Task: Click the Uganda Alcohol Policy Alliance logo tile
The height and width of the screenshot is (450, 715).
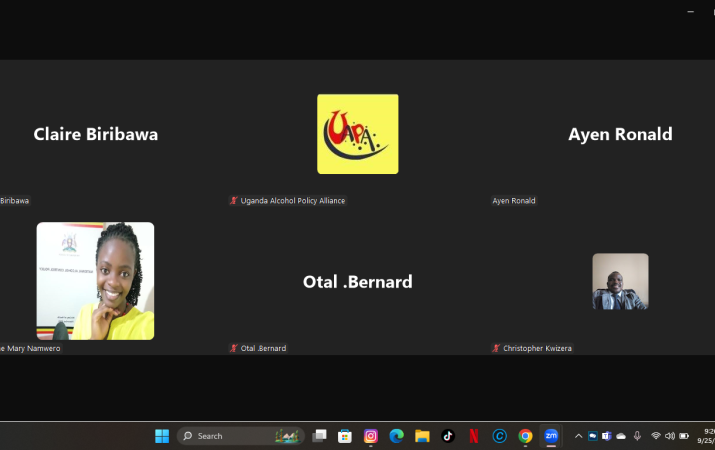Action: [x=357, y=134]
